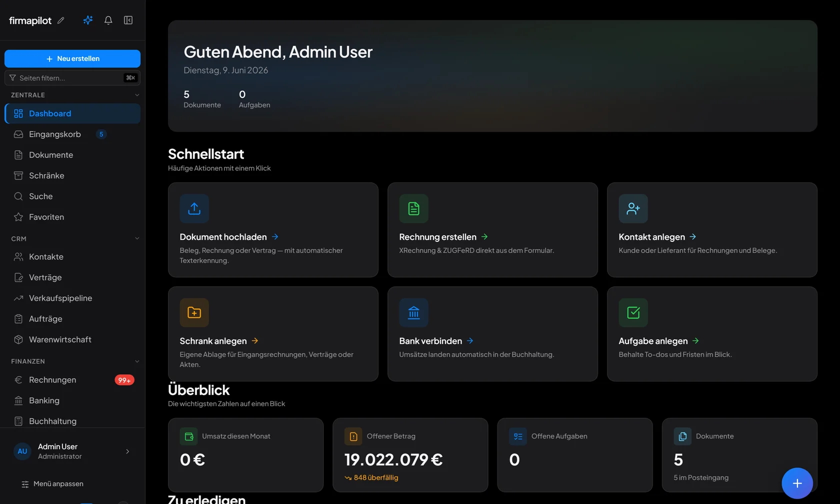Open Schränke in the sidebar
This screenshot has height=504, width=840.
(72, 176)
